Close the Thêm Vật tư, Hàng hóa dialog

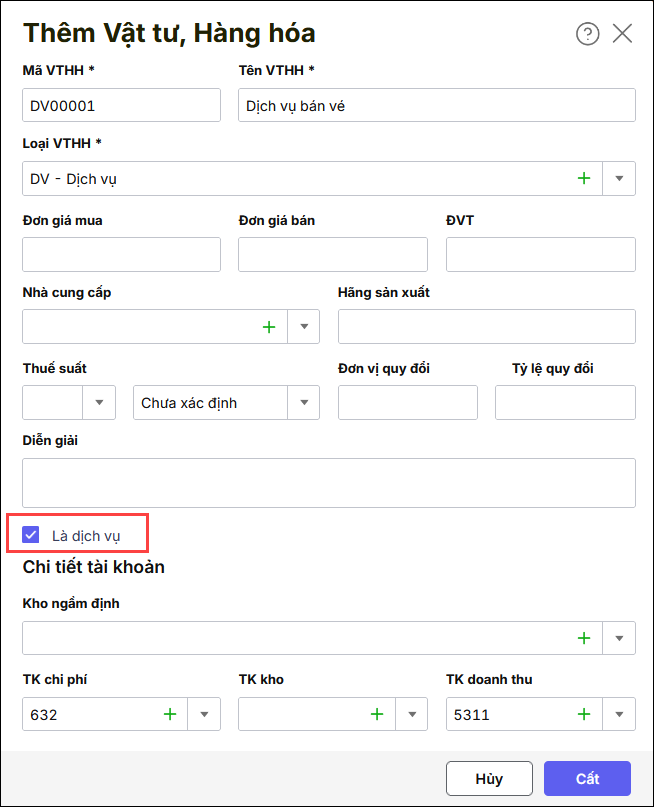622,34
